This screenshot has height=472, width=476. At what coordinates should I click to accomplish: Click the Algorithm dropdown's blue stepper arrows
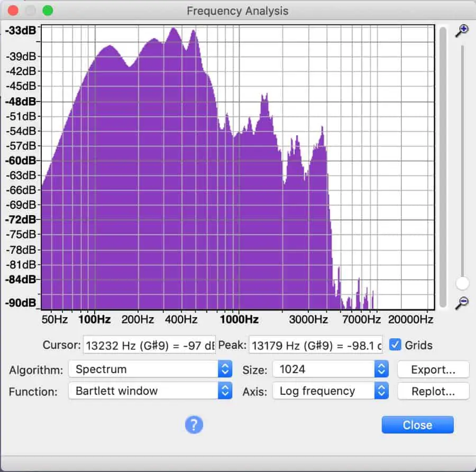[x=225, y=369]
